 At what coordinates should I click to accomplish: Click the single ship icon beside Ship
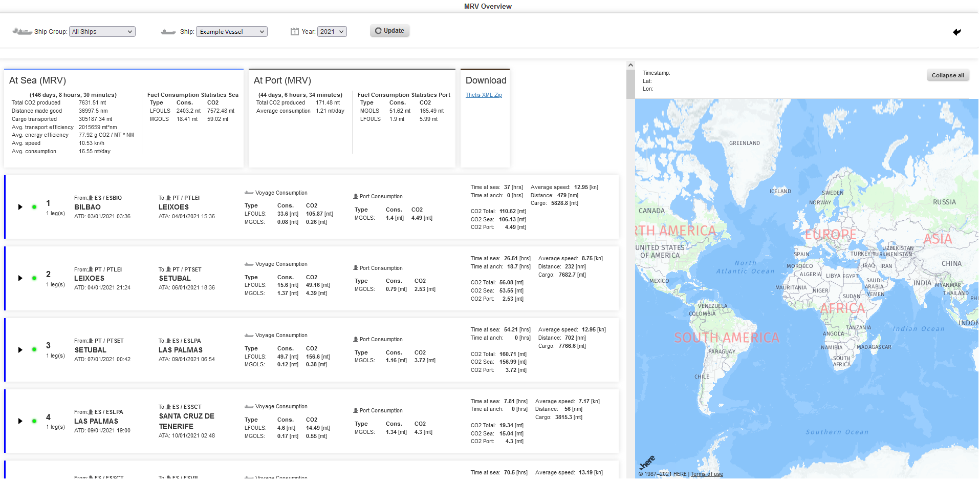pos(168,32)
